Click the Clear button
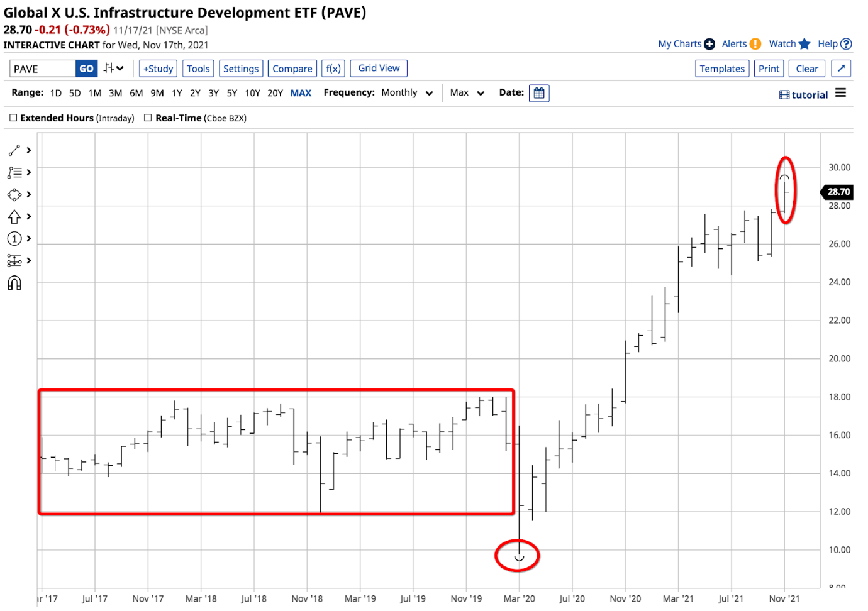This screenshot has height=611, width=868. click(x=807, y=69)
